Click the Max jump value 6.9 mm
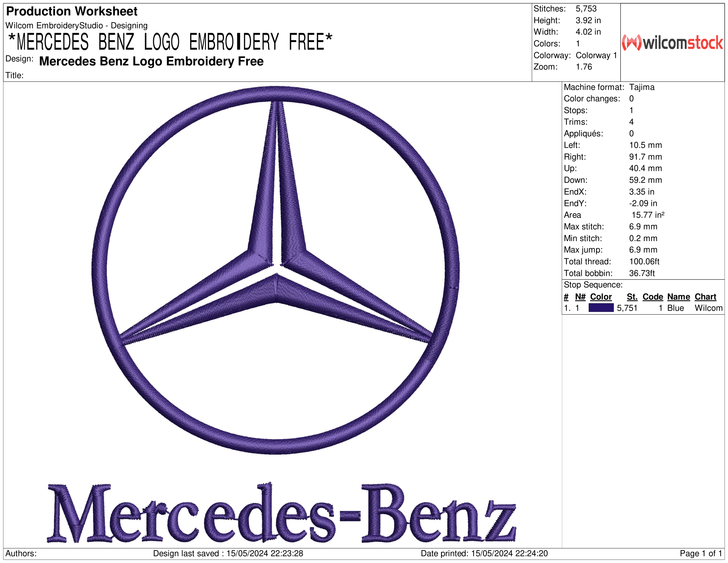 (643, 250)
